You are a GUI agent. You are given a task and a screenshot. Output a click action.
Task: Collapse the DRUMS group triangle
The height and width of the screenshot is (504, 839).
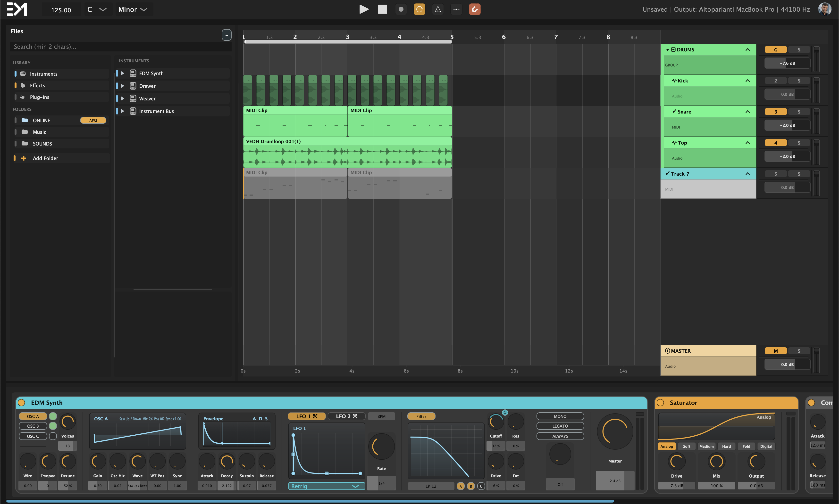point(667,49)
